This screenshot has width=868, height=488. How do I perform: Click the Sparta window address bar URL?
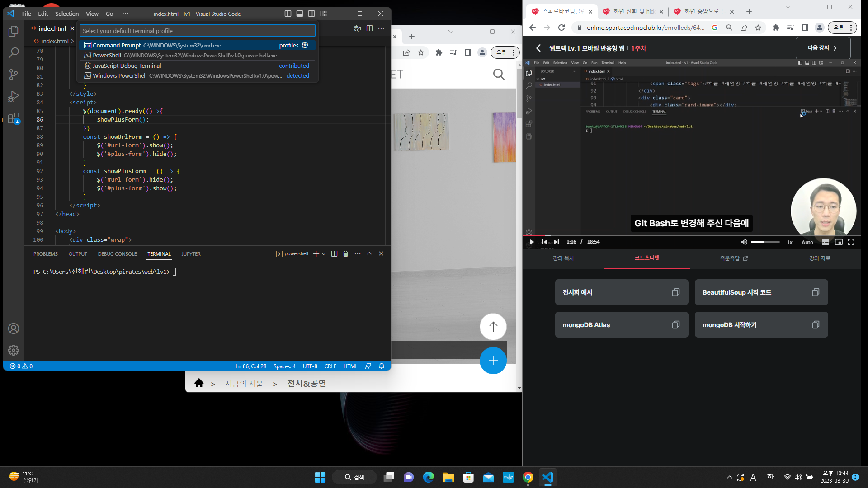(x=646, y=28)
